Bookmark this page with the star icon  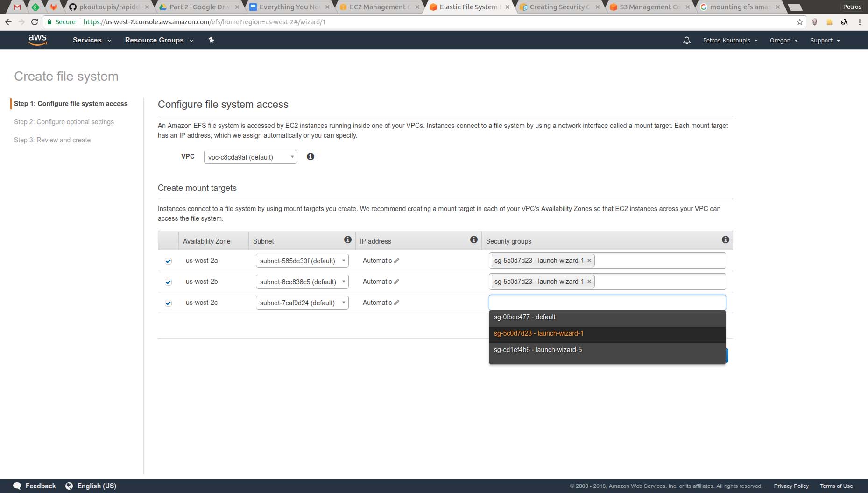point(800,22)
